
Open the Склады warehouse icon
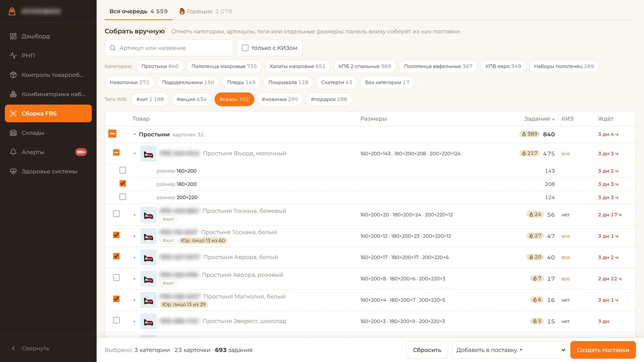pos(13,133)
